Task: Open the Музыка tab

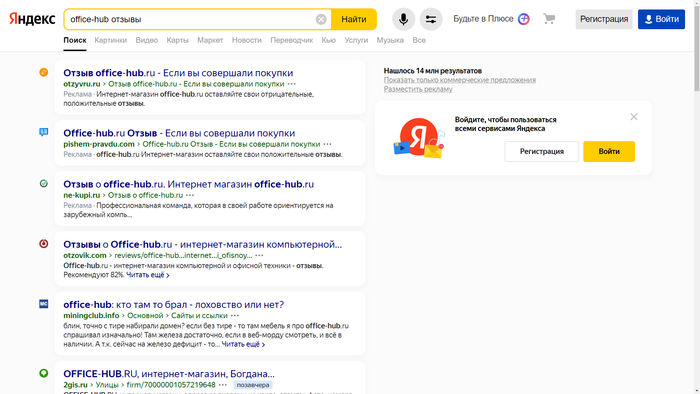Action: coord(390,40)
